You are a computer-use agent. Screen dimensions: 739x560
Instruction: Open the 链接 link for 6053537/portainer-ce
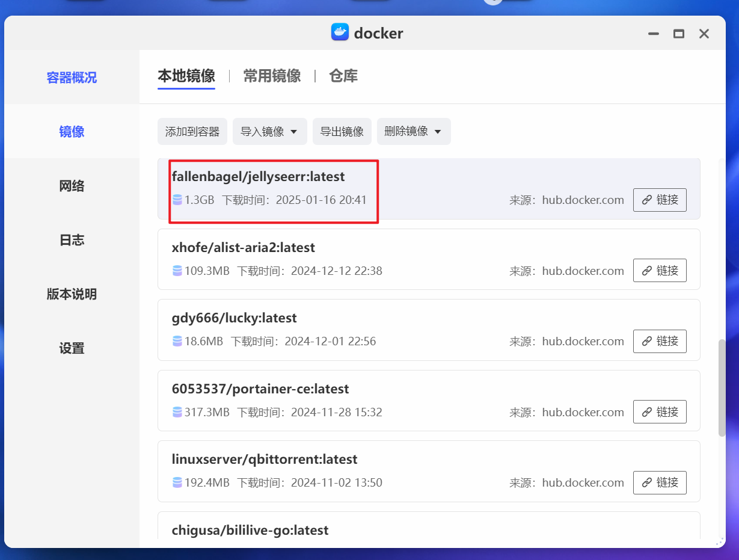[660, 412]
